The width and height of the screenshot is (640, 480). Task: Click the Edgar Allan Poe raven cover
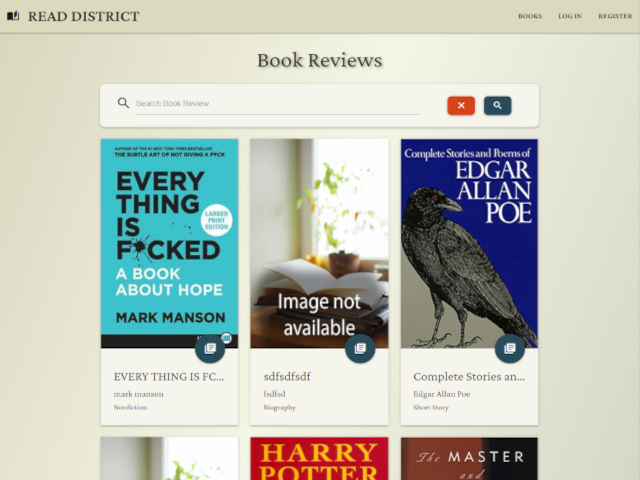469,243
